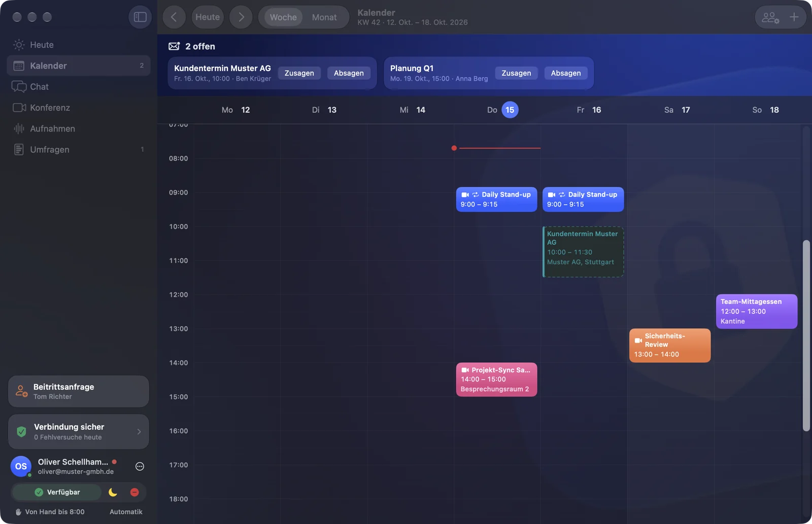Select Mo 12 day header
812x524 pixels.
235,110
